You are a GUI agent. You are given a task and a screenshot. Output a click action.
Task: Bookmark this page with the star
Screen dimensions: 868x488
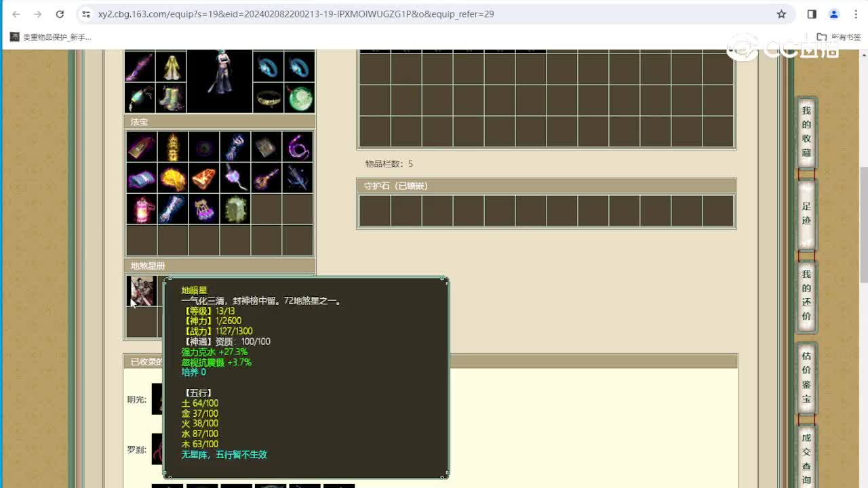click(x=781, y=14)
